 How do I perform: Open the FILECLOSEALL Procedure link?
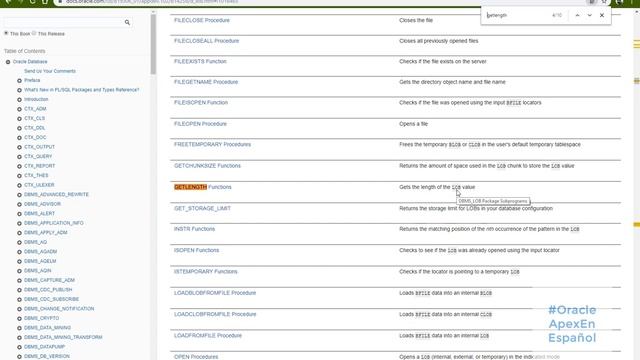click(x=207, y=41)
